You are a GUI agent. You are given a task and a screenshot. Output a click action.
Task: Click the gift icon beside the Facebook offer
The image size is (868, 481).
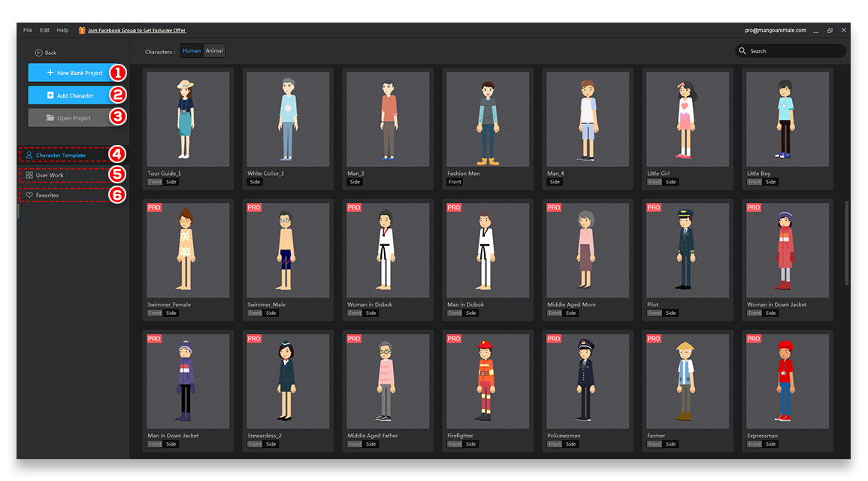point(82,30)
